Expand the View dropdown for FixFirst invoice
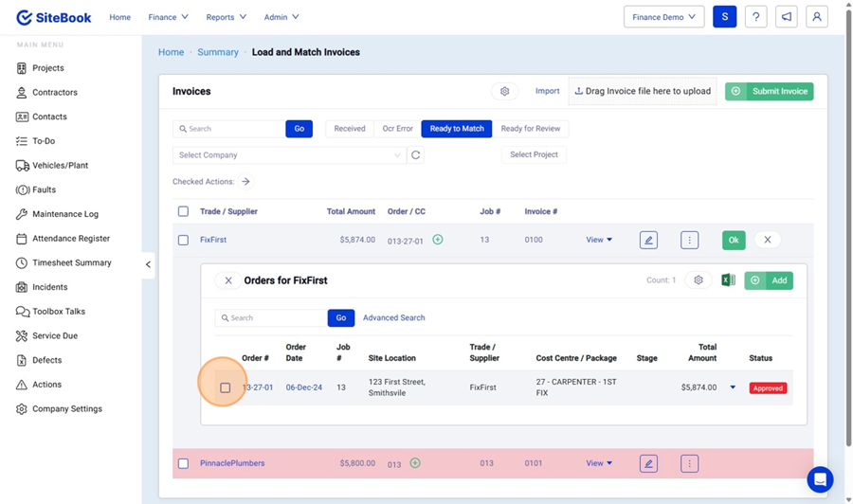 pyautogui.click(x=599, y=241)
